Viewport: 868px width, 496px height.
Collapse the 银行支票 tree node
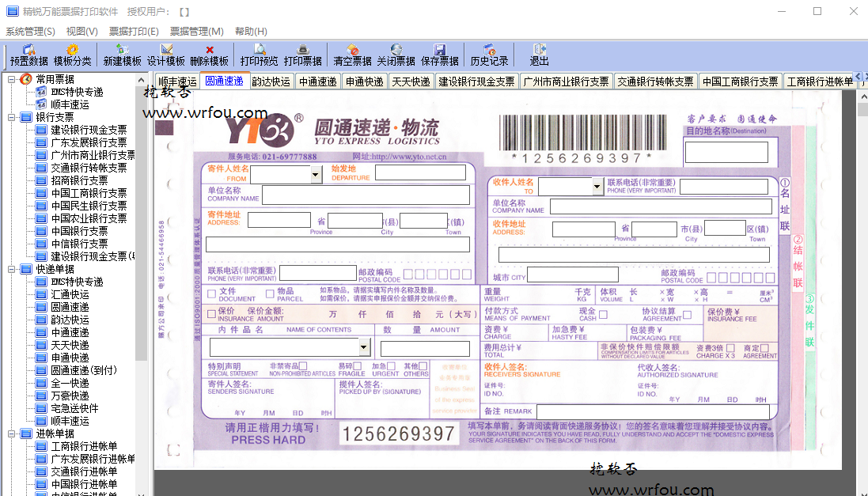click(x=12, y=117)
